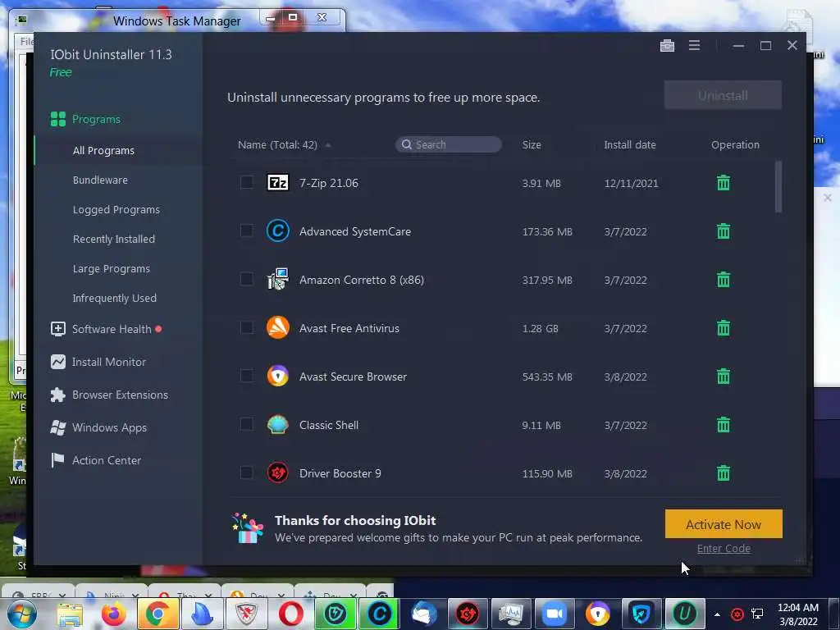Switch to Driver Booster on the taskbar
Image resolution: width=840 pixels, height=630 pixels.
click(467, 614)
